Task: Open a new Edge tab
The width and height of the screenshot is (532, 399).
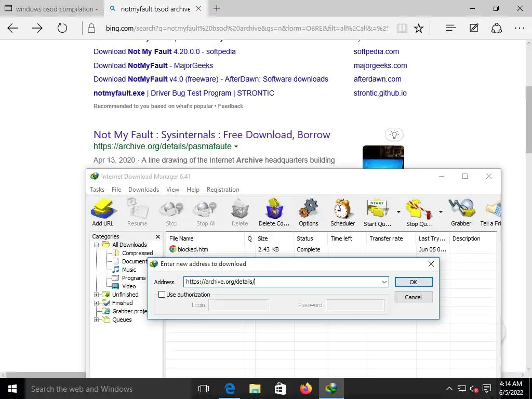Action: point(217,9)
